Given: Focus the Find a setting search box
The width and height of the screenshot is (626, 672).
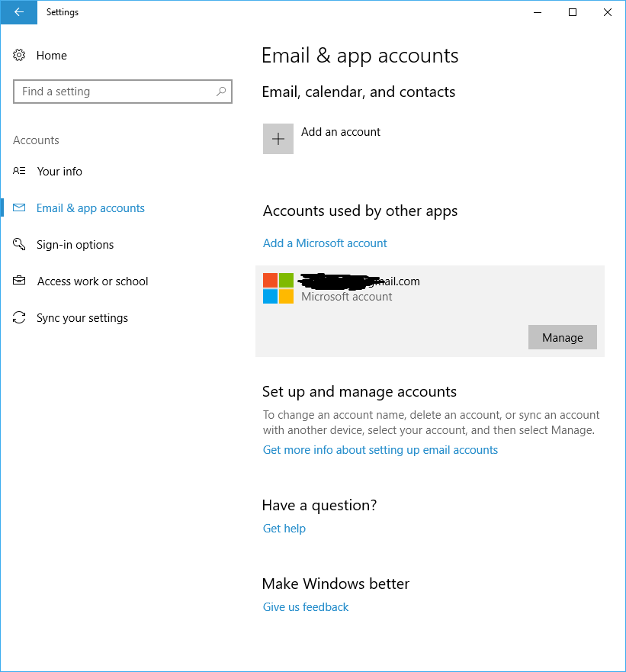Looking at the screenshot, I should pyautogui.click(x=123, y=92).
